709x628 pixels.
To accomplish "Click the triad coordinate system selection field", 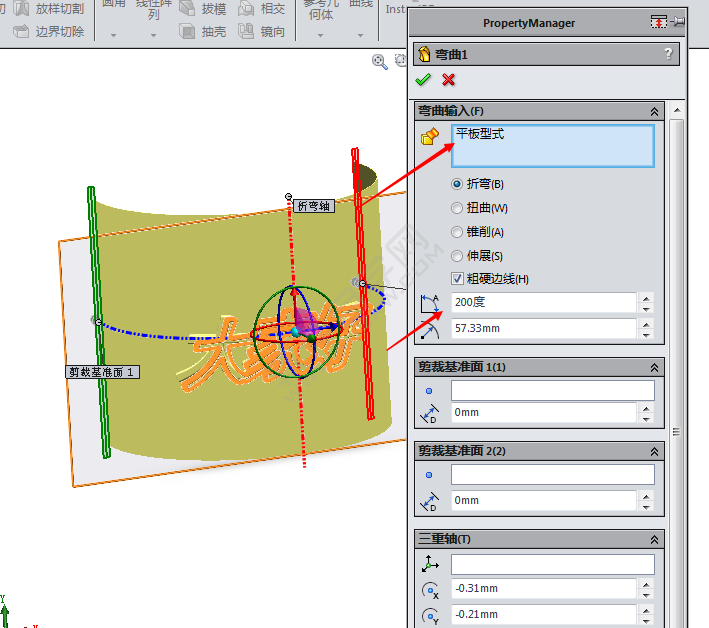I will point(553,565).
